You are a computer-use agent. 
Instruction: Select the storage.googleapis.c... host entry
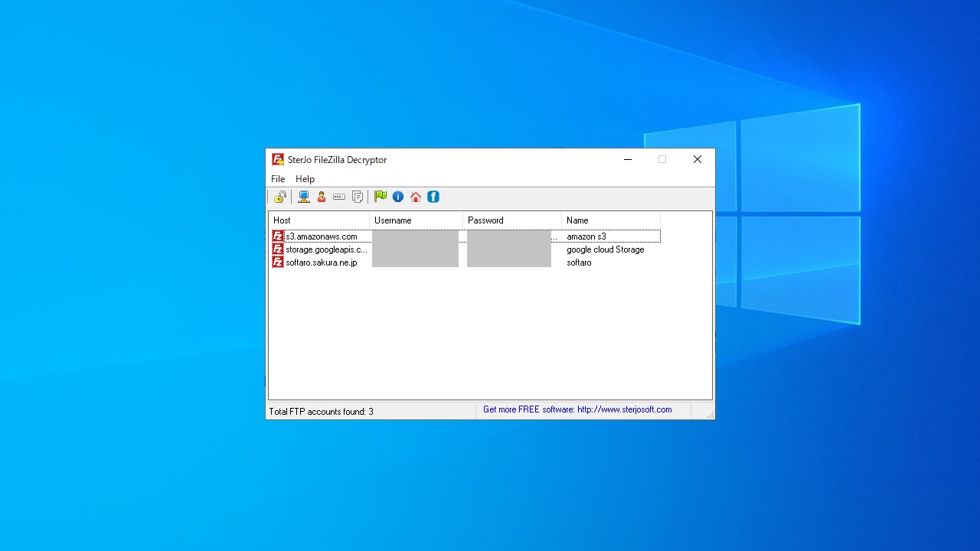pyautogui.click(x=327, y=249)
